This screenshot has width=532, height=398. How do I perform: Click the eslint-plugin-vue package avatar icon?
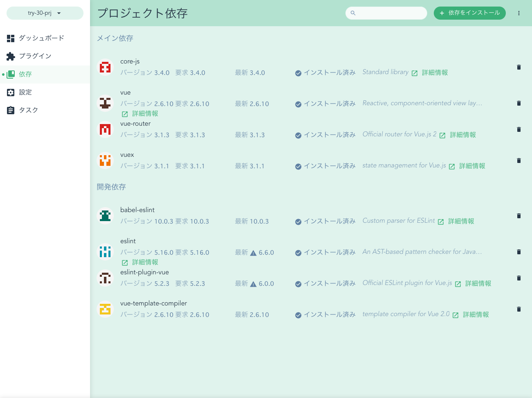pyautogui.click(x=105, y=278)
